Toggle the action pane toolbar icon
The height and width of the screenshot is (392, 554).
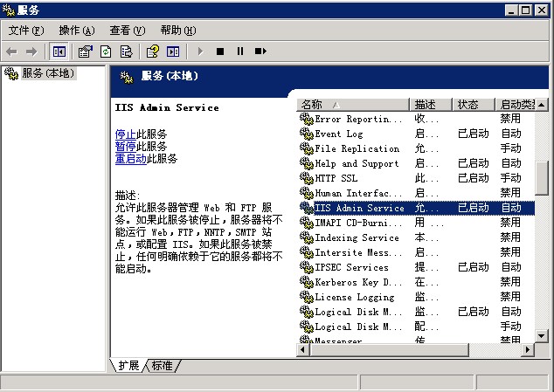[x=173, y=52]
